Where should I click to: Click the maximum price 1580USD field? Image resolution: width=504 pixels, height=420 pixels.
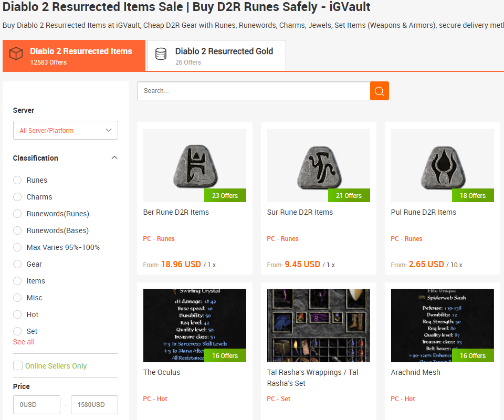click(94, 405)
